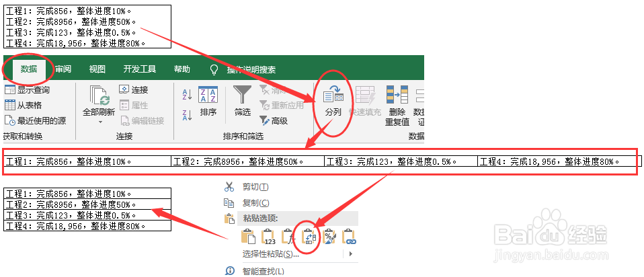Expand the 选择性粘贴 submenu arrow
The image size is (644, 277).
350,254
